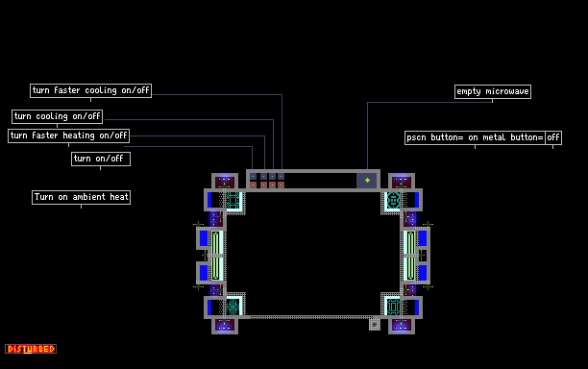
Task: Toggle the faster cooling PSCN on button
Action: click(281, 176)
